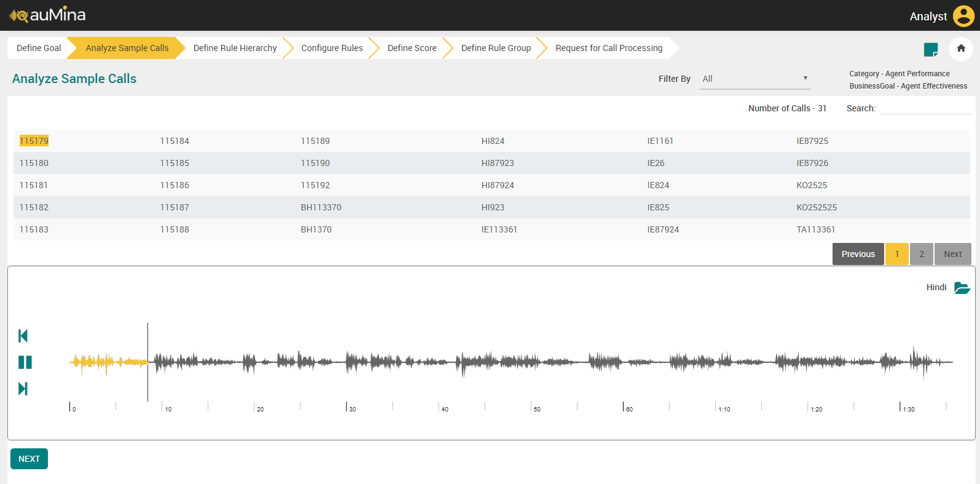Skip to next track in player
Viewport: 980px width, 484px height.
pyautogui.click(x=23, y=389)
